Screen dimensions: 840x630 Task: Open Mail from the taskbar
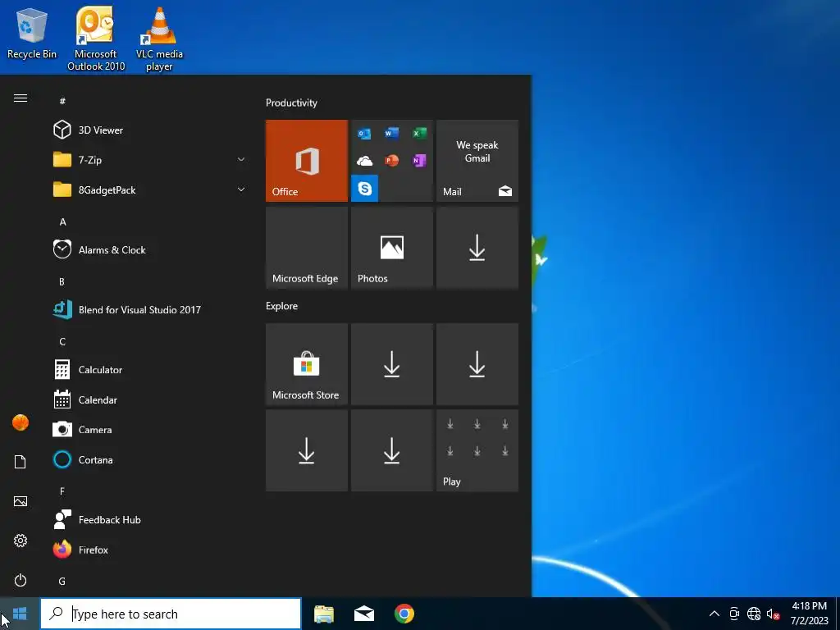coord(364,614)
